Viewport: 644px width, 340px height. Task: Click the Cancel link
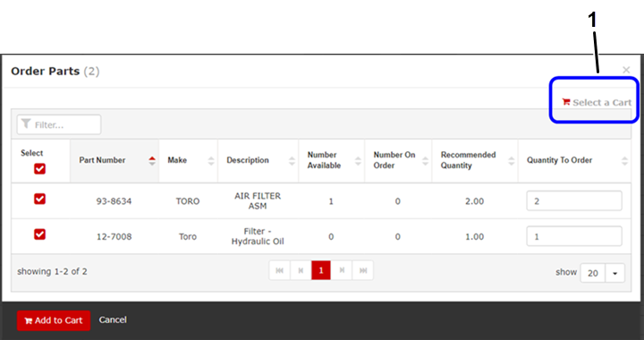click(113, 320)
